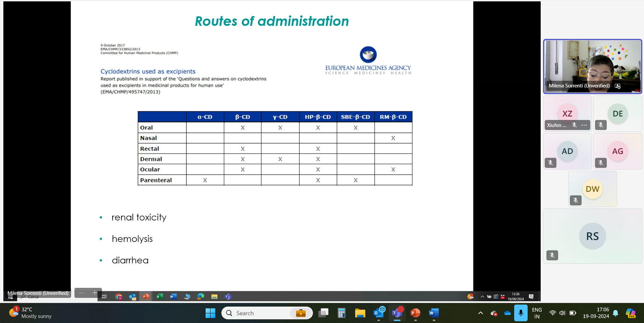The image size is (644, 323).
Task: Select the DW participant avatar
Action: 592,189
